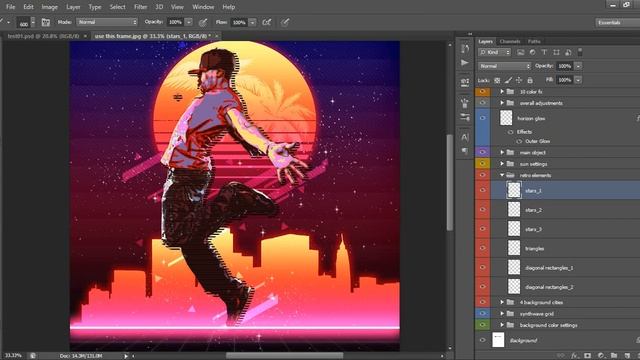Open the layer Fill slider arrow
640x360 pixels.
pyautogui.click(x=578, y=80)
